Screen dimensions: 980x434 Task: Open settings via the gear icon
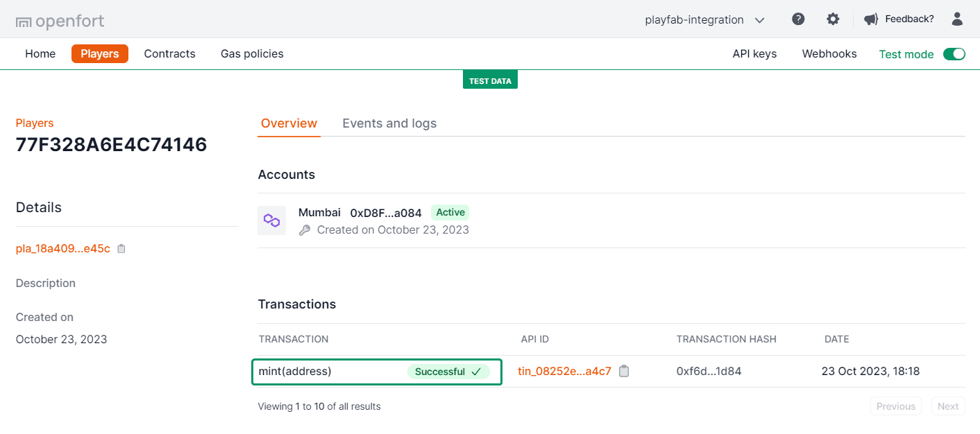pyautogui.click(x=833, y=19)
